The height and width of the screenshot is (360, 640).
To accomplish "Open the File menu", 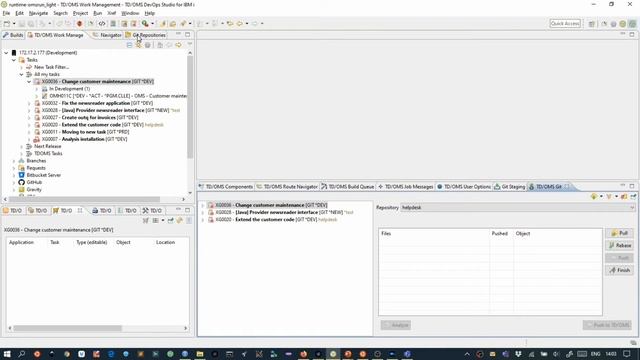I will tap(6, 13).
